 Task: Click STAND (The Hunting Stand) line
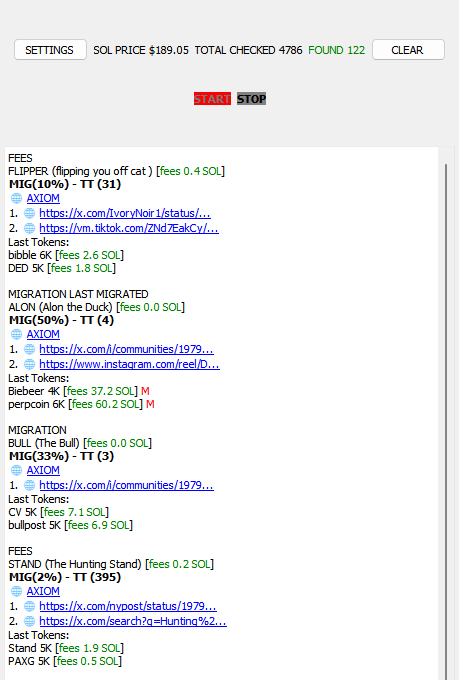(111, 564)
